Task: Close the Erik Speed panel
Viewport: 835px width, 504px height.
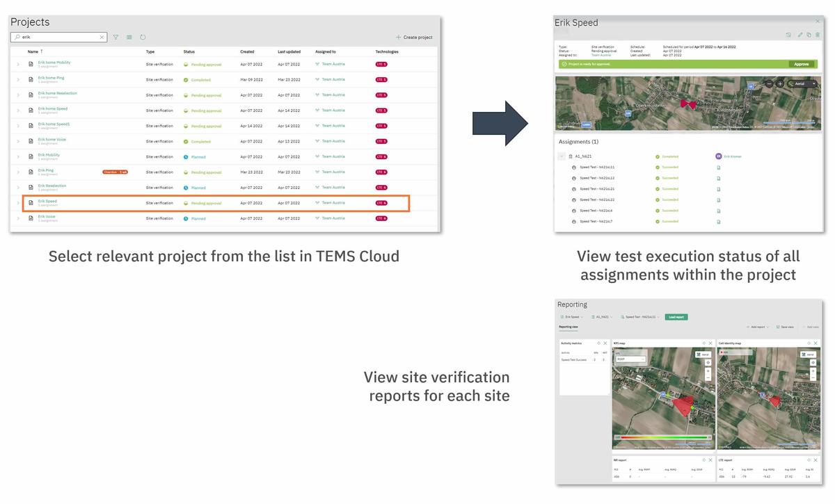Action: click(818, 22)
